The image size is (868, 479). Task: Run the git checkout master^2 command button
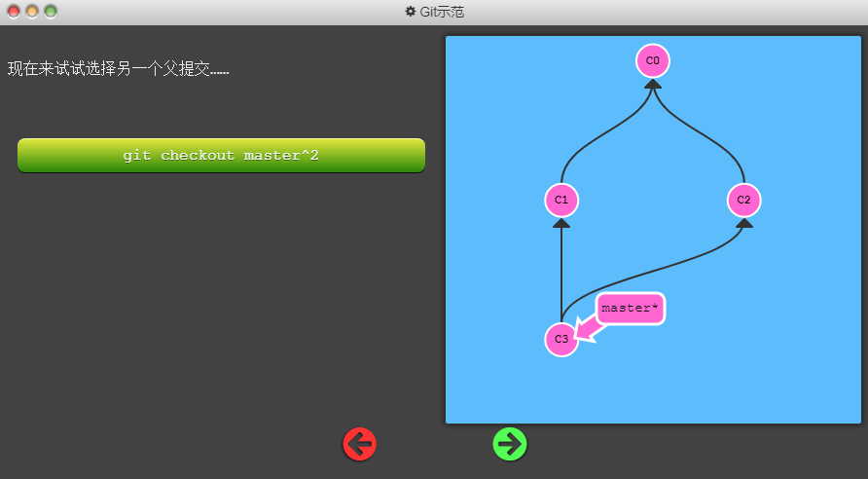tap(222, 155)
